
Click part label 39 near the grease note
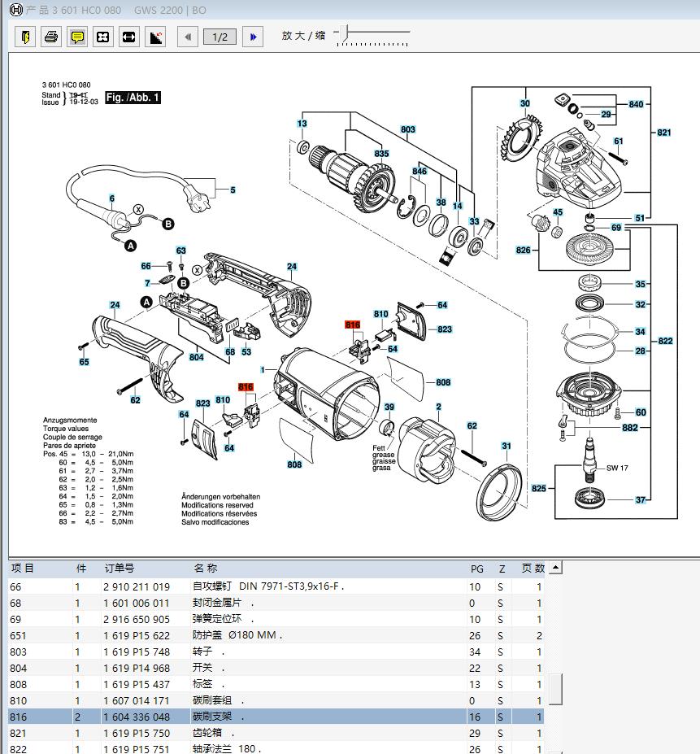389,407
